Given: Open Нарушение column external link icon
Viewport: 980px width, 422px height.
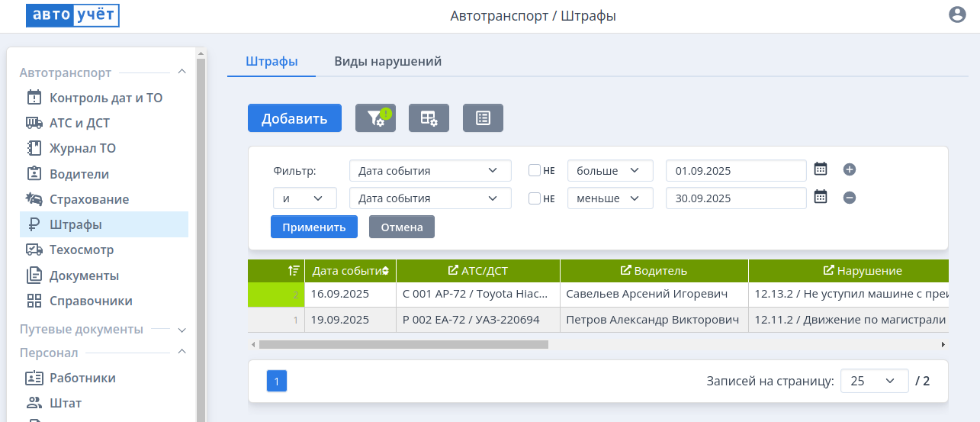Looking at the screenshot, I should (x=829, y=270).
